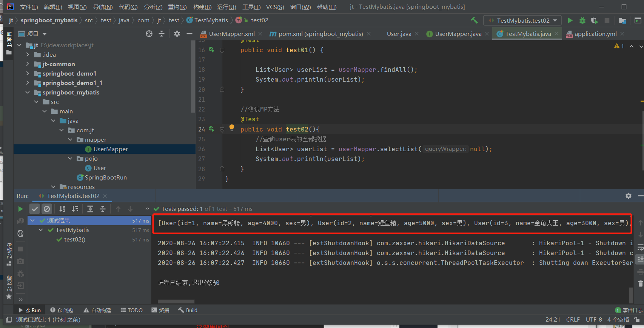
Task: Open the warnings indicator showing 1 problem
Action: coord(619,46)
